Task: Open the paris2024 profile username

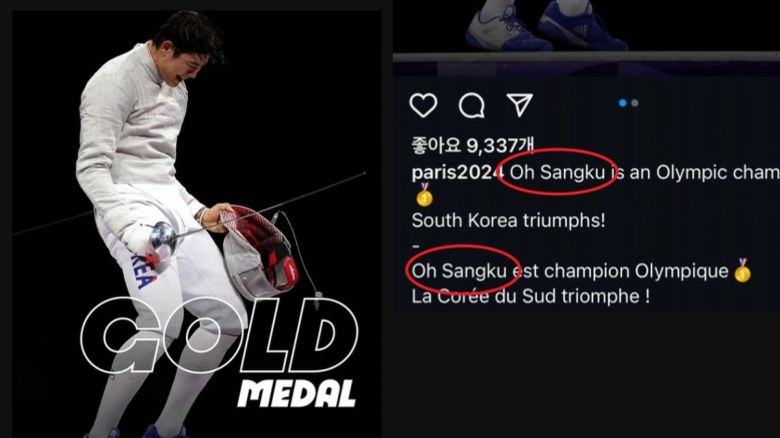Action: tap(458, 173)
